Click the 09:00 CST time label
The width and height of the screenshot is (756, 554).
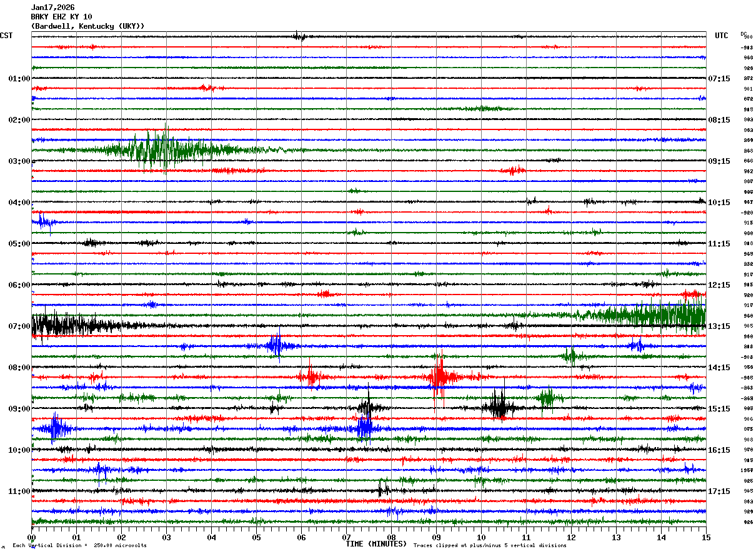19,409
